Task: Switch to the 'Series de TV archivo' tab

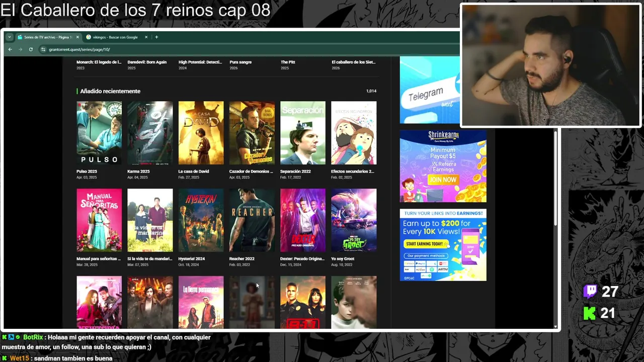Action: (x=48, y=37)
